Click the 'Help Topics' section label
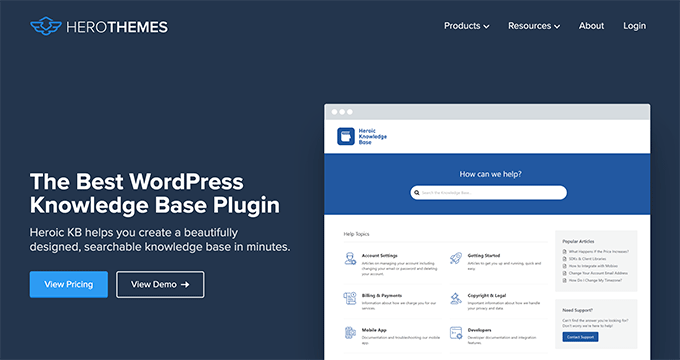 click(x=356, y=234)
